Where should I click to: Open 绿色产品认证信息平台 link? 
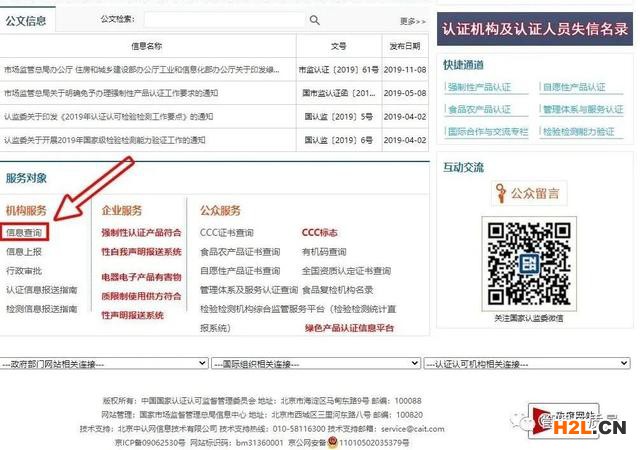(x=349, y=329)
